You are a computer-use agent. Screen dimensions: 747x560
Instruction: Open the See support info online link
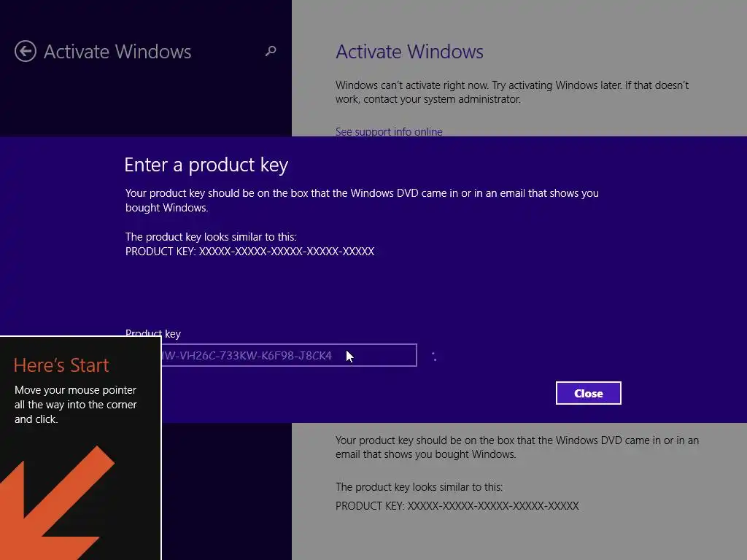[x=389, y=131]
